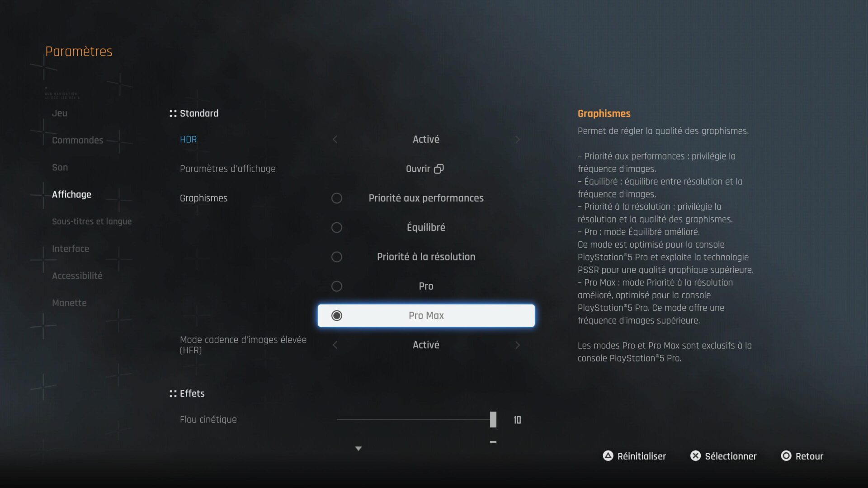Select Priorité à la résolution graphics mode

[x=426, y=257]
